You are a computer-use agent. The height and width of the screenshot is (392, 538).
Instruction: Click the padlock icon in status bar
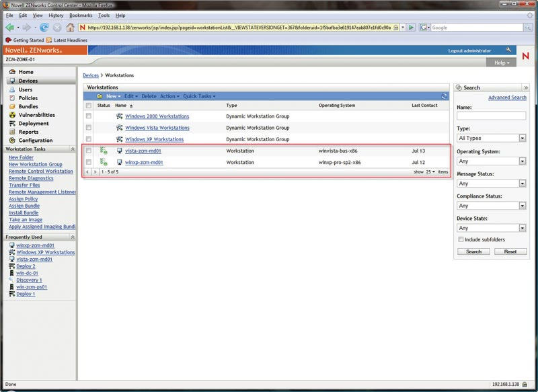525,385
